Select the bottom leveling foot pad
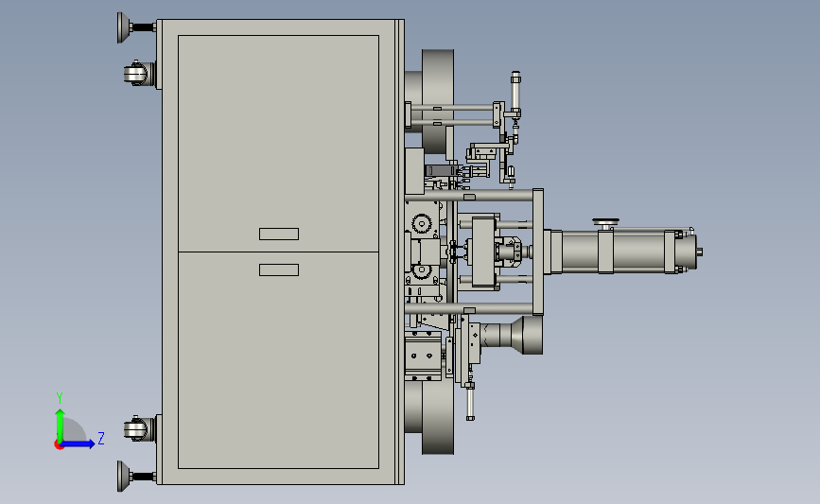This screenshot has height=504, width=820. pos(122,477)
